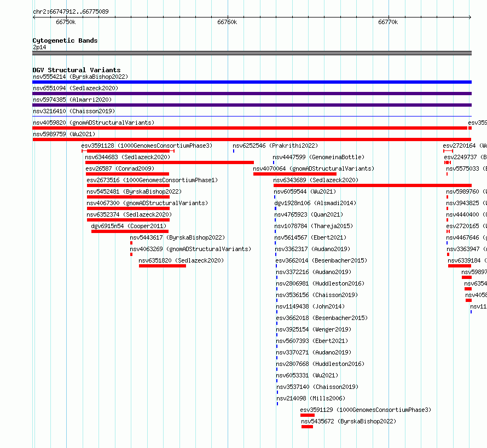
Task: Click the red bar under nsv5435672
Action: pos(307,427)
